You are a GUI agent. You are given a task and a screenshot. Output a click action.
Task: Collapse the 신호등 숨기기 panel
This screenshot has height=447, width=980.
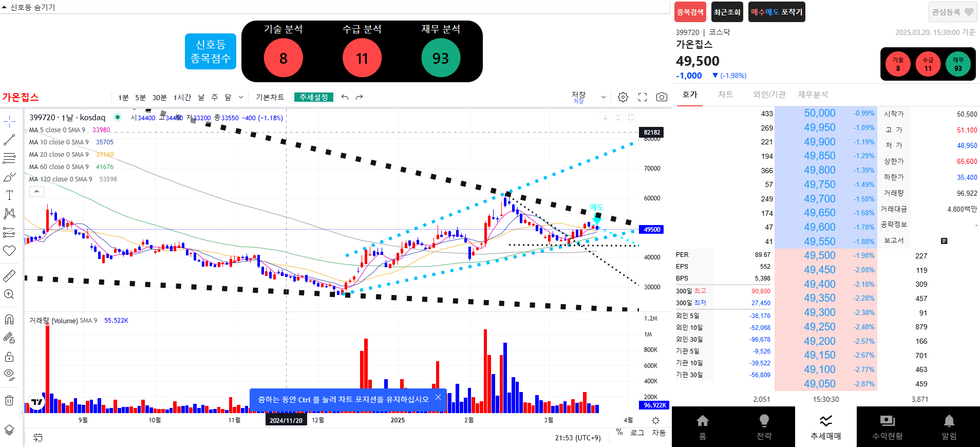[x=28, y=7]
